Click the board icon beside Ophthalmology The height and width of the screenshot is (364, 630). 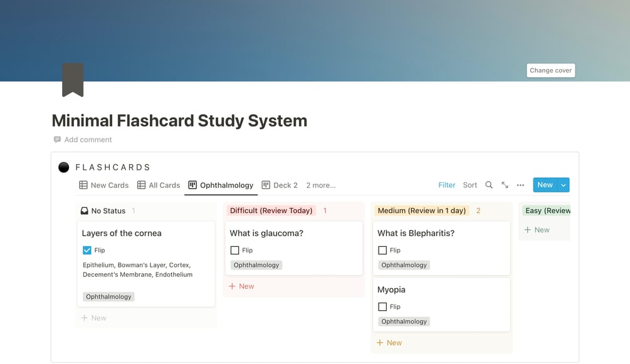(194, 185)
